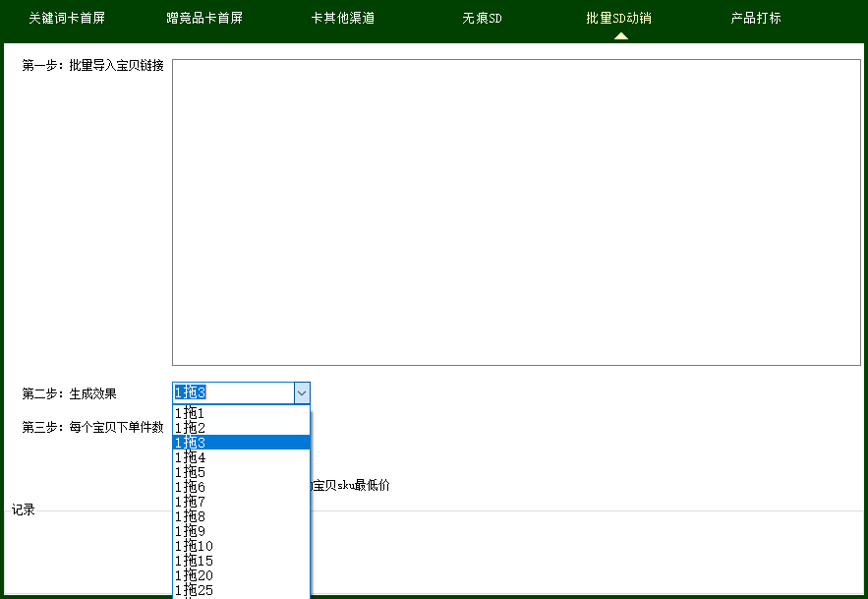Select the active 批量SD动销 tab

click(617, 18)
